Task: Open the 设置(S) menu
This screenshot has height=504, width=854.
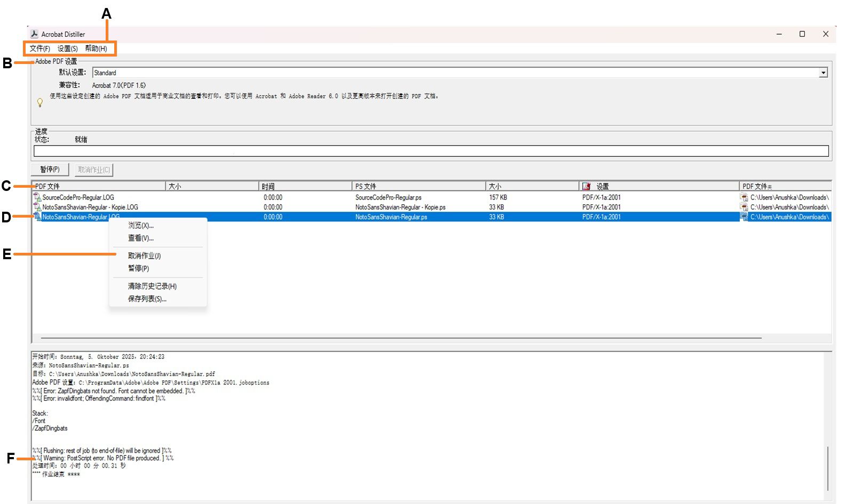Action: 68,48
